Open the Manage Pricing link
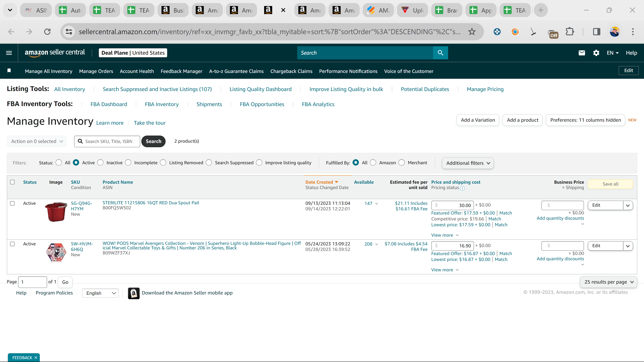The height and width of the screenshot is (362, 644). coord(485,89)
